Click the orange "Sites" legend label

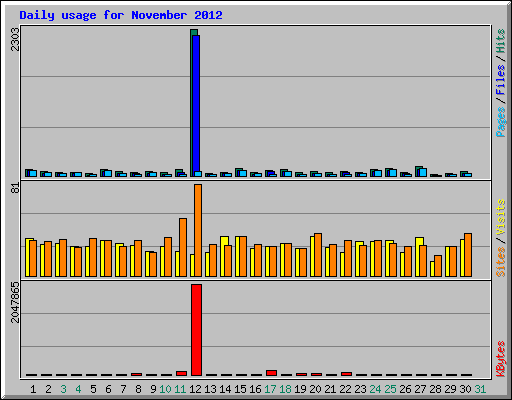[500, 262]
